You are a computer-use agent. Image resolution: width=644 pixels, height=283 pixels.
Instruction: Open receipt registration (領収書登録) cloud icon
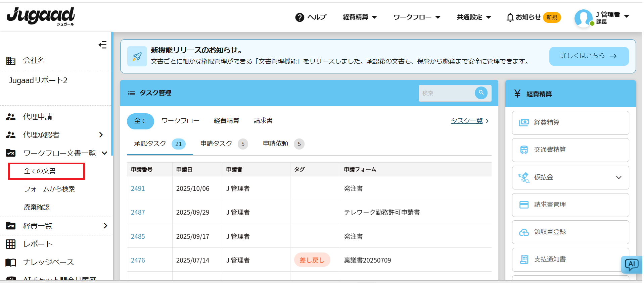(x=524, y=232)
